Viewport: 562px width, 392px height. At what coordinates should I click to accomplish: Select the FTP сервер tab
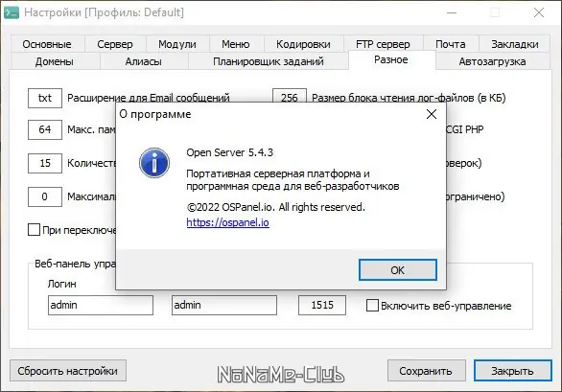click(x=383, y=44)
